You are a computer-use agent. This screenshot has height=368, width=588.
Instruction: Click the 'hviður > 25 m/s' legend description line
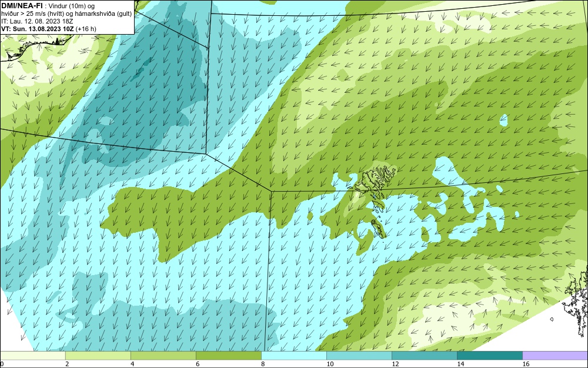click(x=66, y=14)
